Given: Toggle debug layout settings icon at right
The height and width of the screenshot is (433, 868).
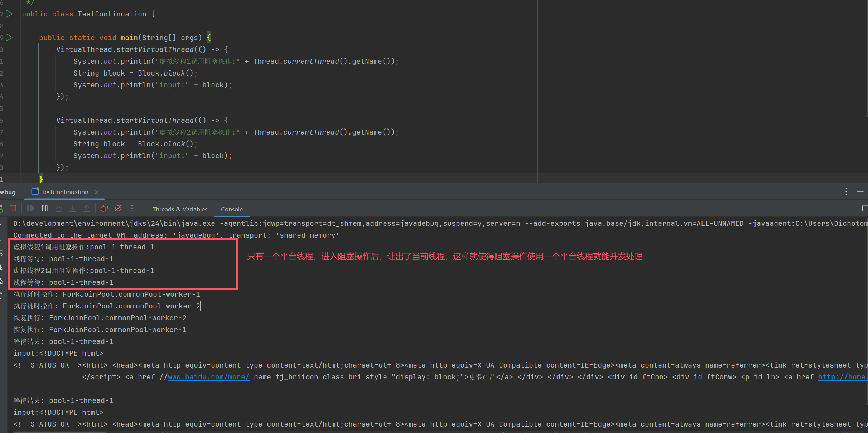Looking at the screenshot, I should pyautogui.click(x=864, y=209).
